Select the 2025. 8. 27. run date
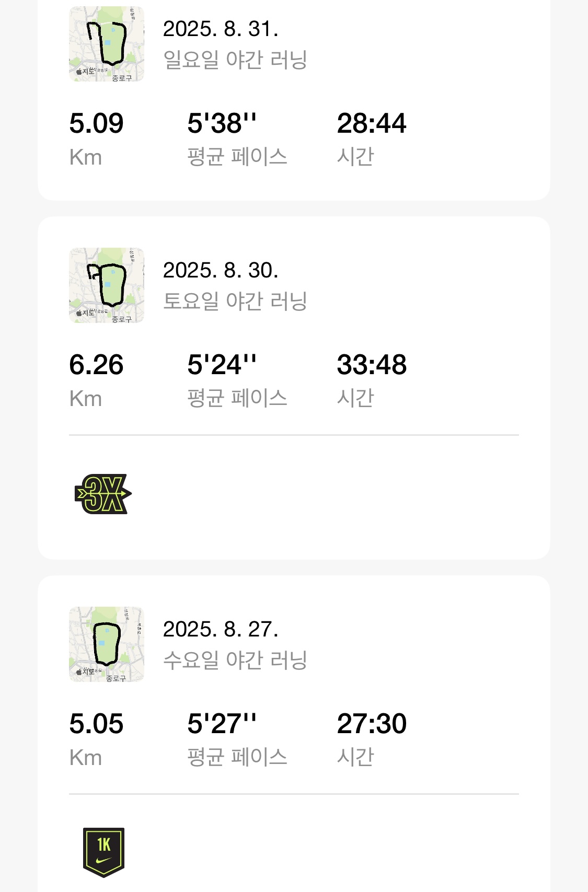This screenshot has width=588, height=892. click(221, 630)
